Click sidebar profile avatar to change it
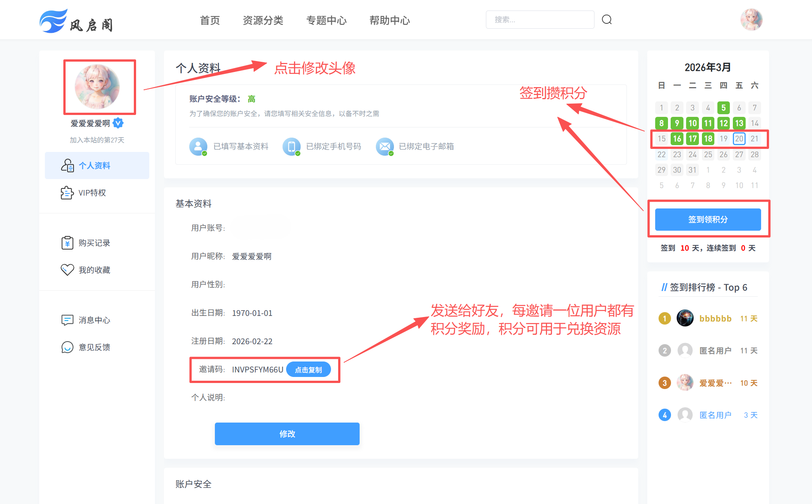Viewport: 812px width, 504px height. pyautogui.click(x=97, y=87)
